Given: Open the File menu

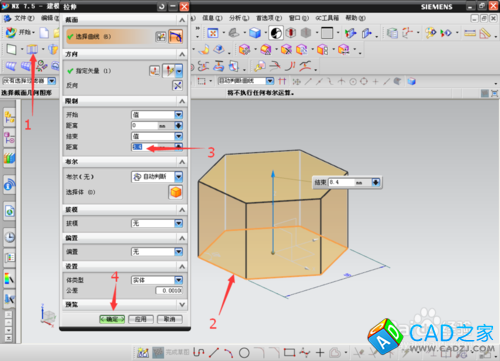Looking at the screenshot, I should 24,18.
